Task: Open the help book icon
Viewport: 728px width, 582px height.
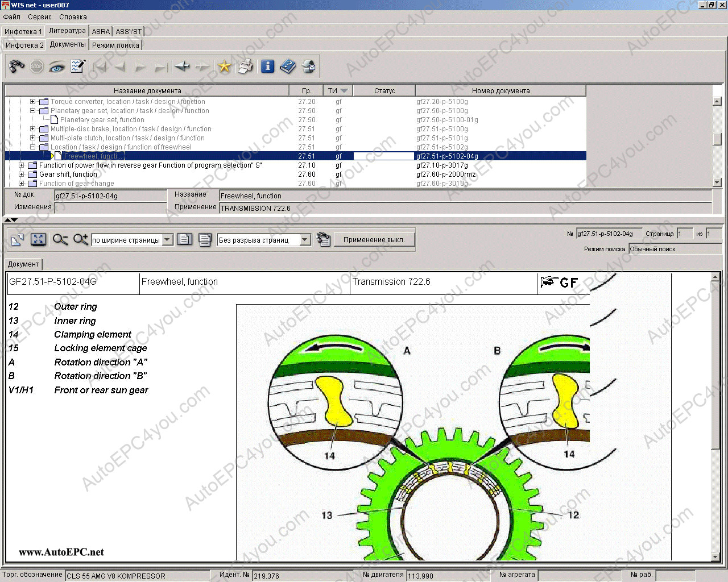Action: (288, 66)
